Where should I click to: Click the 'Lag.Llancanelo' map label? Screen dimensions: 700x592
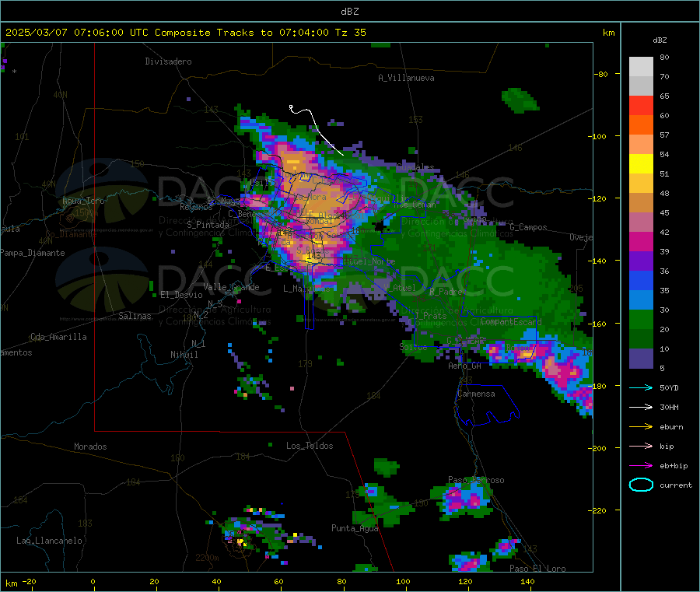point(49,541)
